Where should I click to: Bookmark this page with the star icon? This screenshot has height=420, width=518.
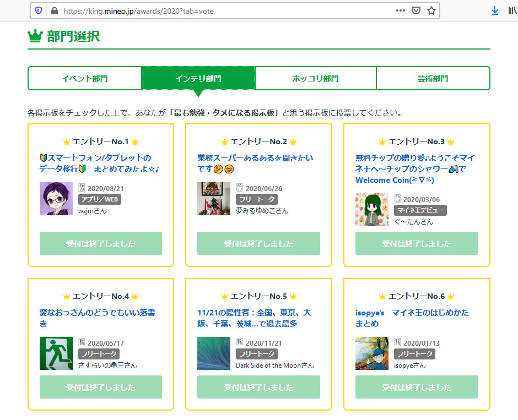(x=431, y=10)
